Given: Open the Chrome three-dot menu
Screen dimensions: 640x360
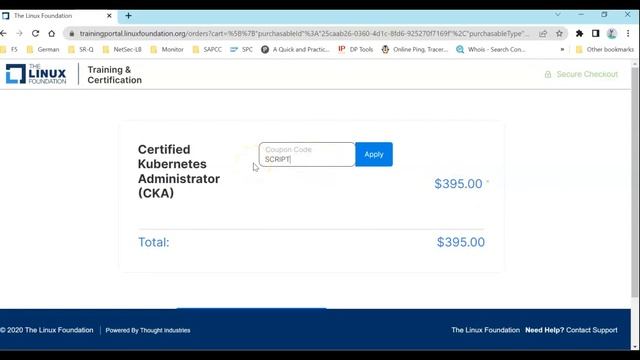Looking at the screenshot, I should point(628,33).
